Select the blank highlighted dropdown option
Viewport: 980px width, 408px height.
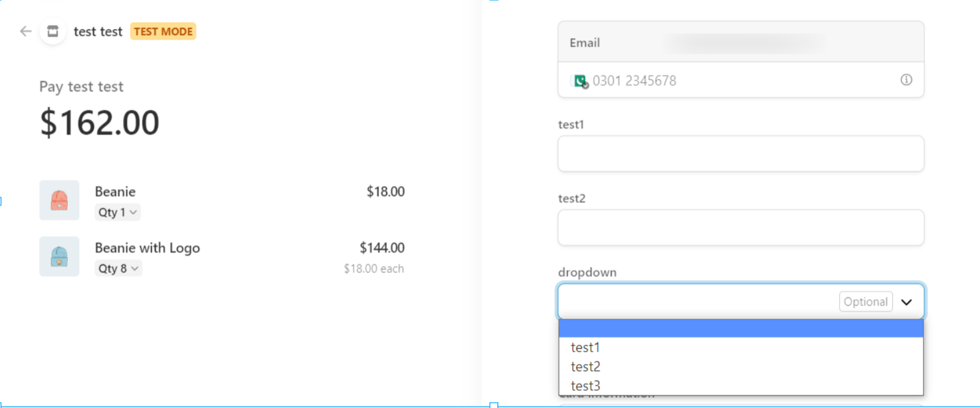pyautogui.click(x=740, y=329)
